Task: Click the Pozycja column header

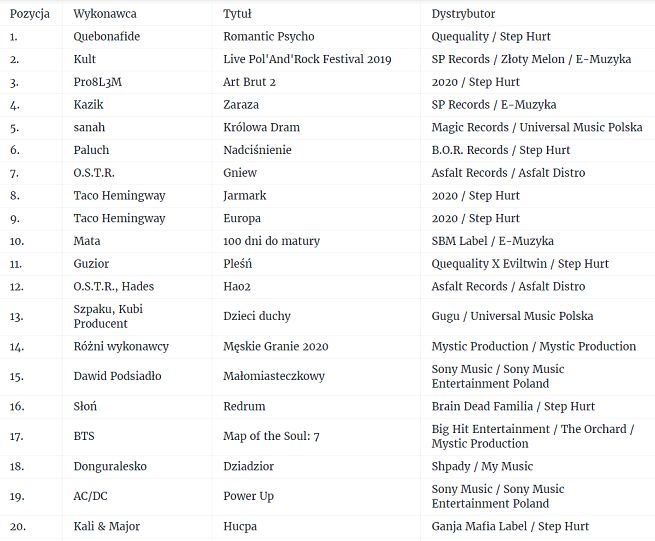Action: click(x=28, y=14)
